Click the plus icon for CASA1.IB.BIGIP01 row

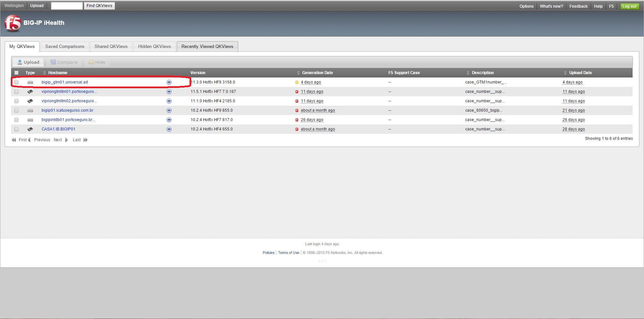(x=169, y=129)
